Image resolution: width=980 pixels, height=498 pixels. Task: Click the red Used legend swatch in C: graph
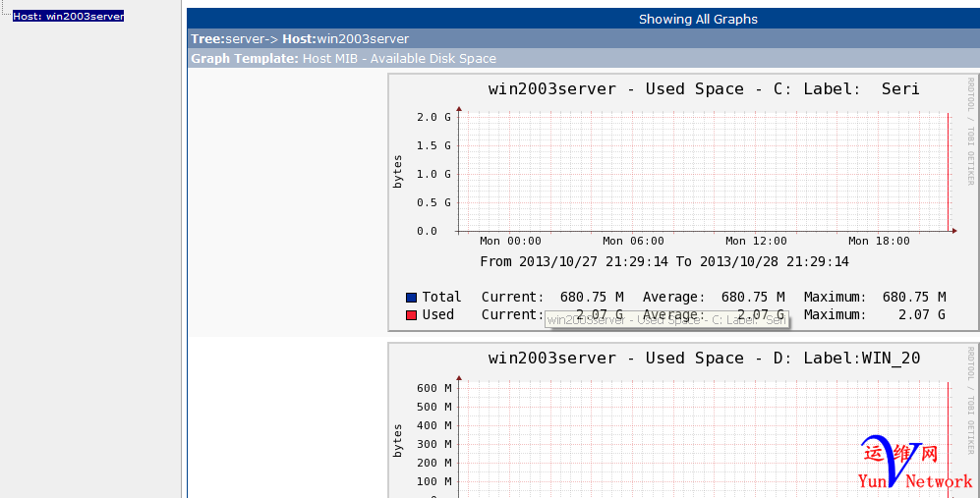(x=411, y=315)
